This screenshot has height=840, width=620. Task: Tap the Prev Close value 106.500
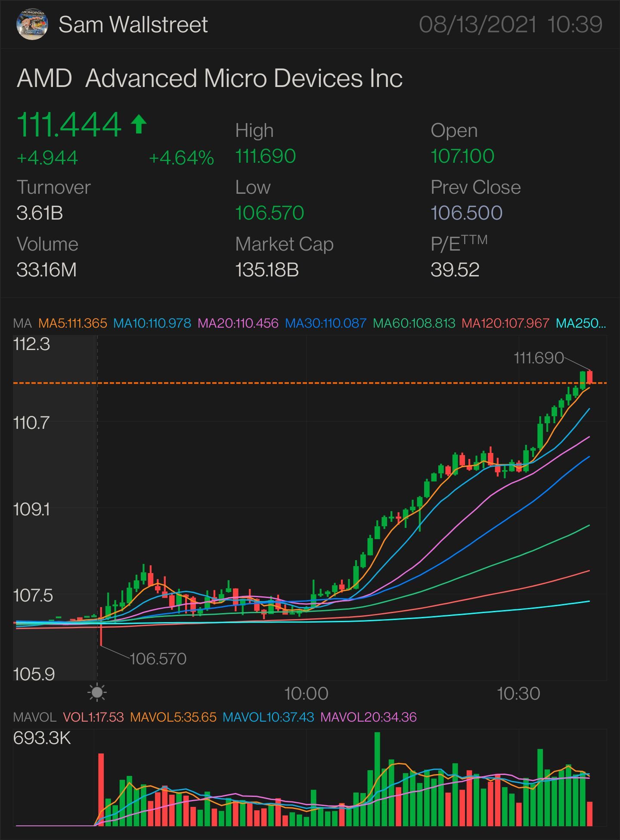[x=466, y=213]
